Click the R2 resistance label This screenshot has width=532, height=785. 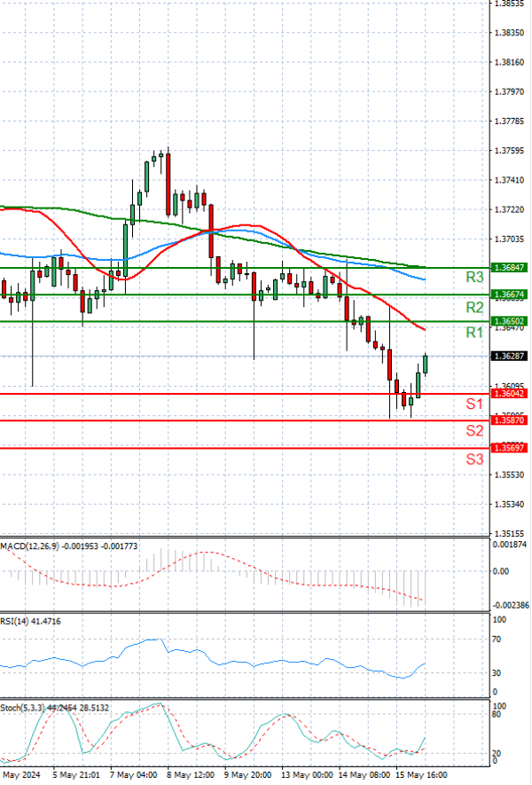tap(474, 307)
